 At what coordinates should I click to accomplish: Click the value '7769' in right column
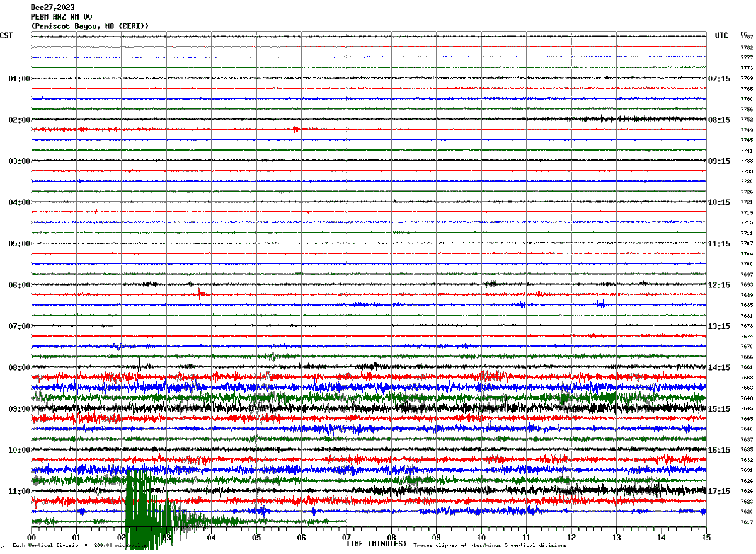pyautogui.click(x=747, y=79)
